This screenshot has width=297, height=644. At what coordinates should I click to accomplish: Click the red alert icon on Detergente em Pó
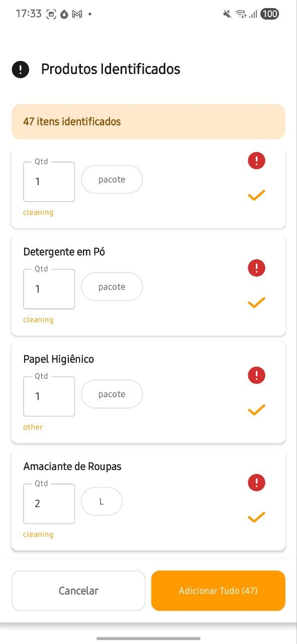point(256,268)
